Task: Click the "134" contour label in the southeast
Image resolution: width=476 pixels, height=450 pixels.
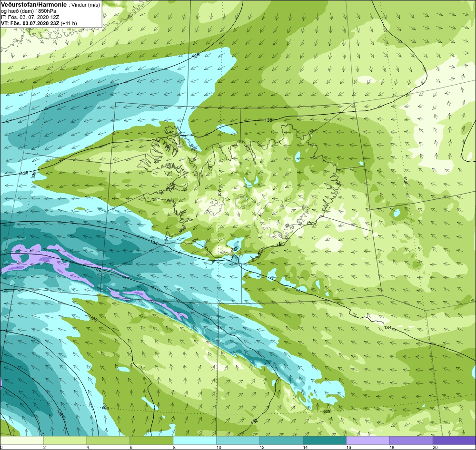Action: pyautogui.click(x=387, y=328)
